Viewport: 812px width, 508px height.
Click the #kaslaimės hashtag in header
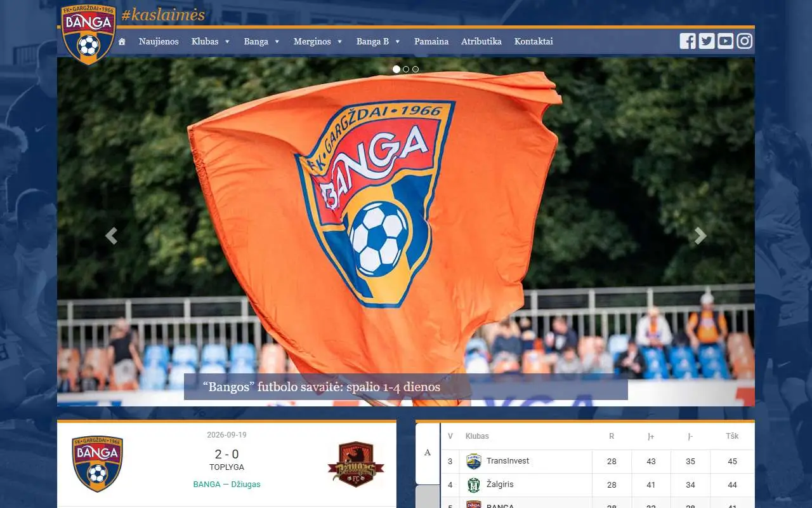coord(163,15)
